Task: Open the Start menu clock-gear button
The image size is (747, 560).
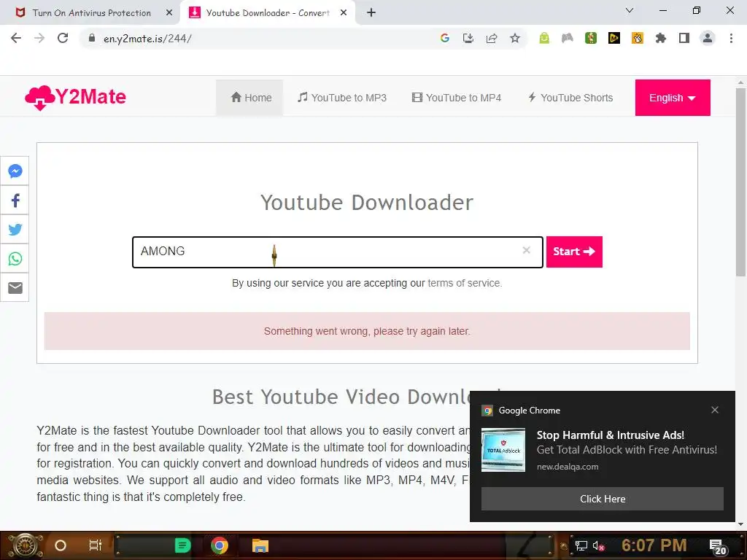Action: tap(26, 545)
